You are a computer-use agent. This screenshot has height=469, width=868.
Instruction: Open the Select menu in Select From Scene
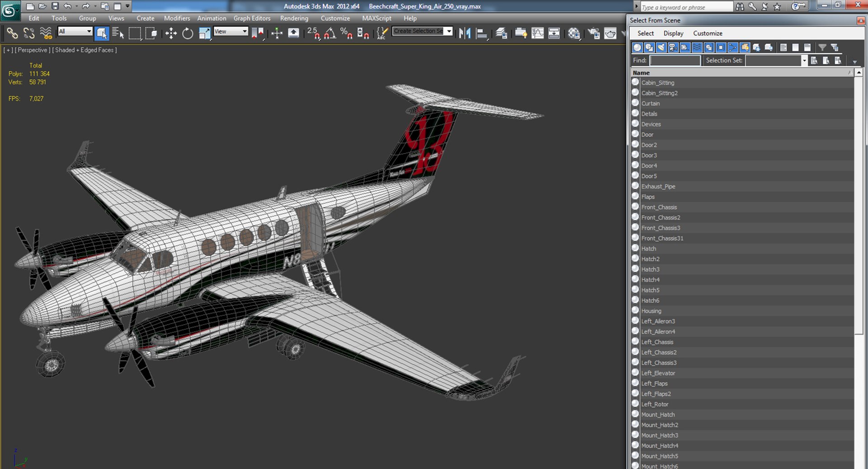tap(646, 33)
